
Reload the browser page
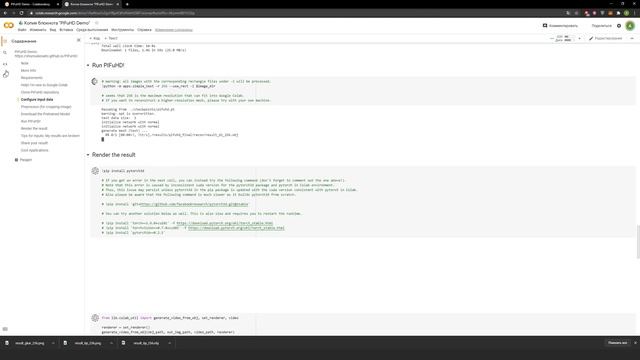click(x=21, y=13)
